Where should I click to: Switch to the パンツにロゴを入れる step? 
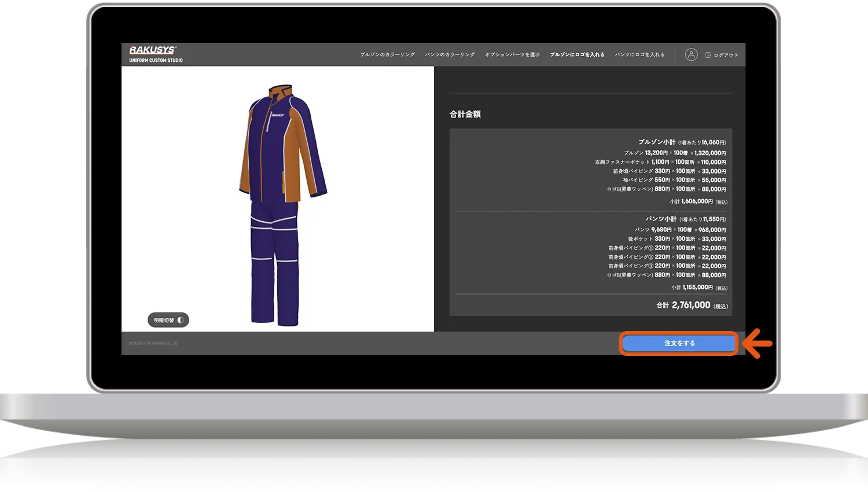(x=639, y=55)
